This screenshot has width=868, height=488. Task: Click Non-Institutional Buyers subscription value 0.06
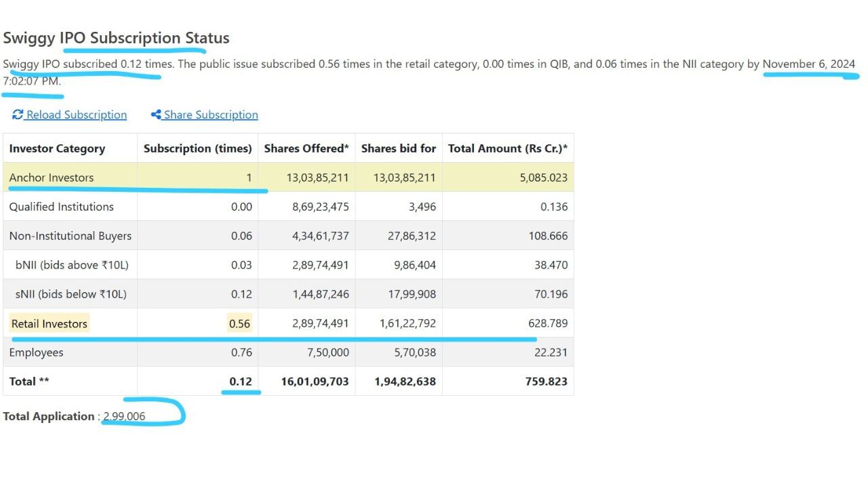(x=241, y=236)
